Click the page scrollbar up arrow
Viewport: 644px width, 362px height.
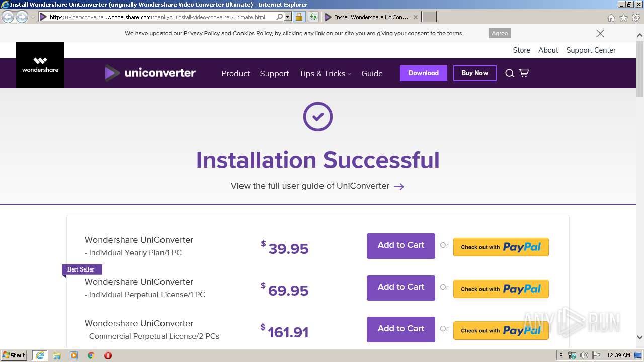(640, 35)
